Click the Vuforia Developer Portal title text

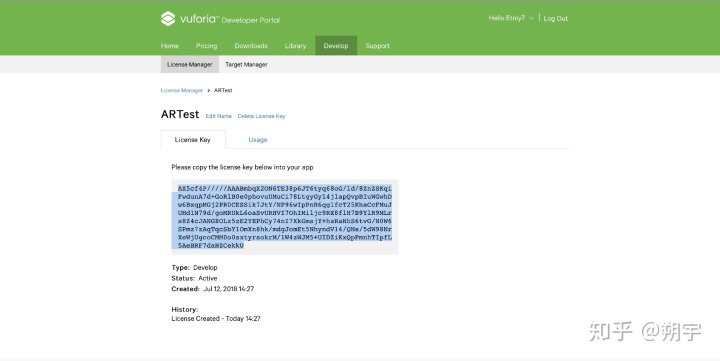tap(230, 19)
